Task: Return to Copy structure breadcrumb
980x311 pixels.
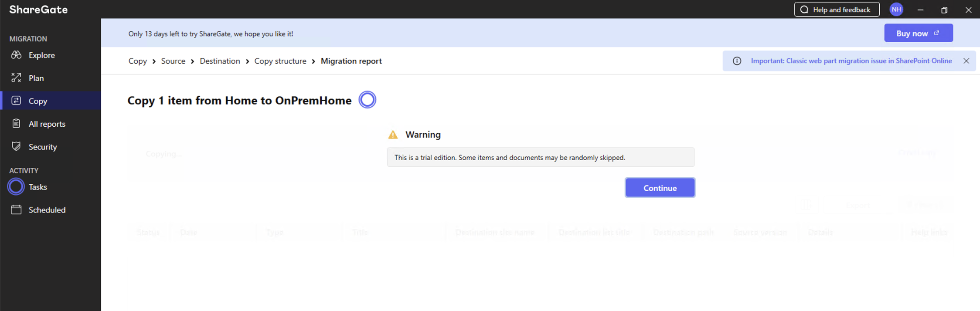Action: (x=280, y=61)
